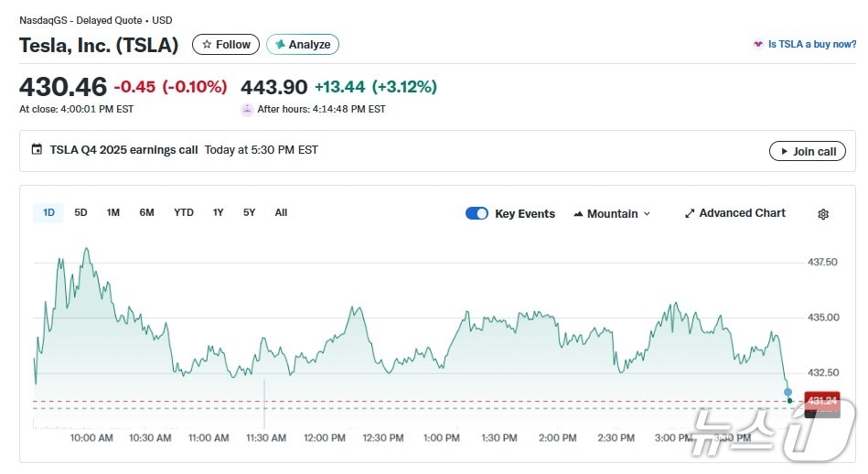
Task: Click the earnings call calendar icon
Action: pyautogui.click(x=37, y=150)
